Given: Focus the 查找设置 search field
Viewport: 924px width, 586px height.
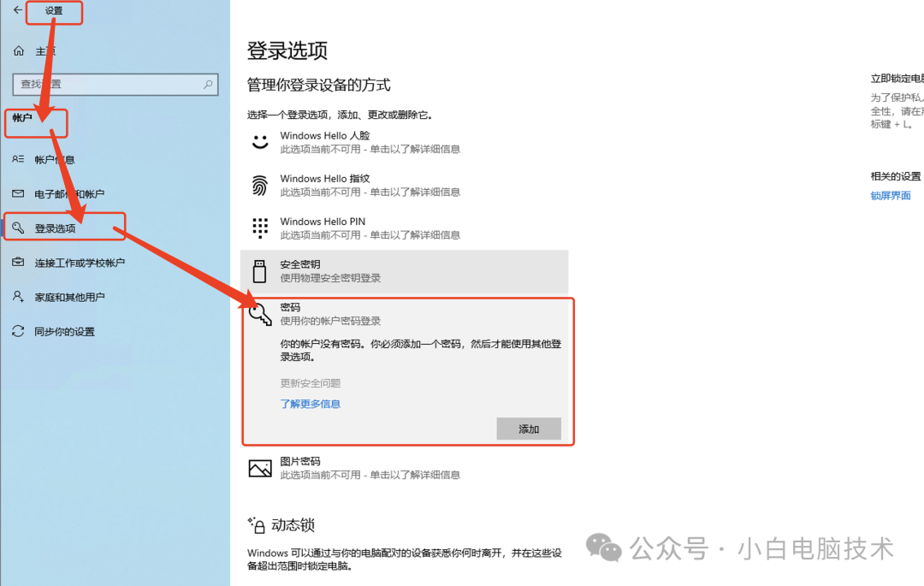Looking at the screenshot, I should (115, 84).
